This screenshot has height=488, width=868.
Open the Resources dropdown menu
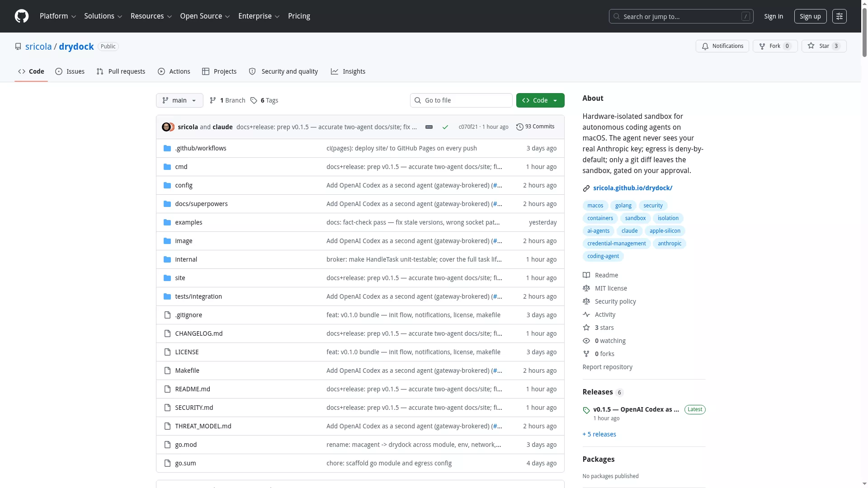click(x=151, y=16)
